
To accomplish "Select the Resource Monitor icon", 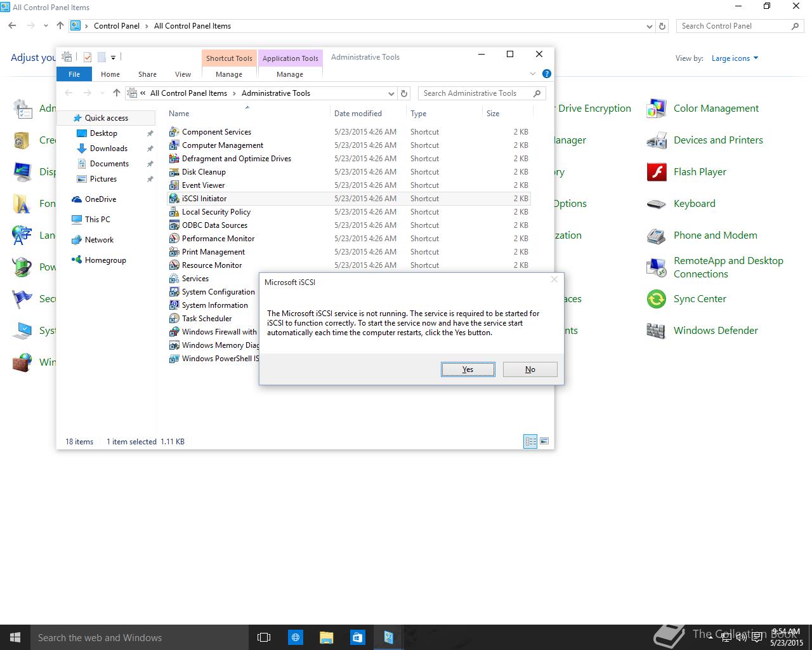I will click(174, 265).
